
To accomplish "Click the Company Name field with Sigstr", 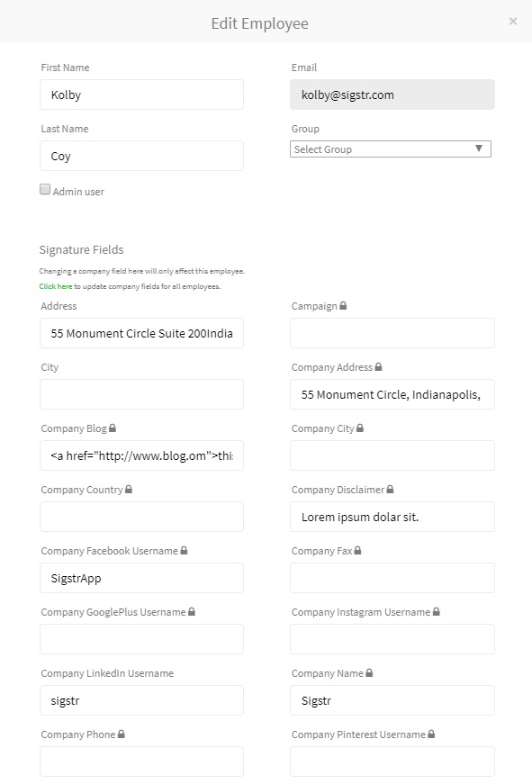I will point(392,700).
